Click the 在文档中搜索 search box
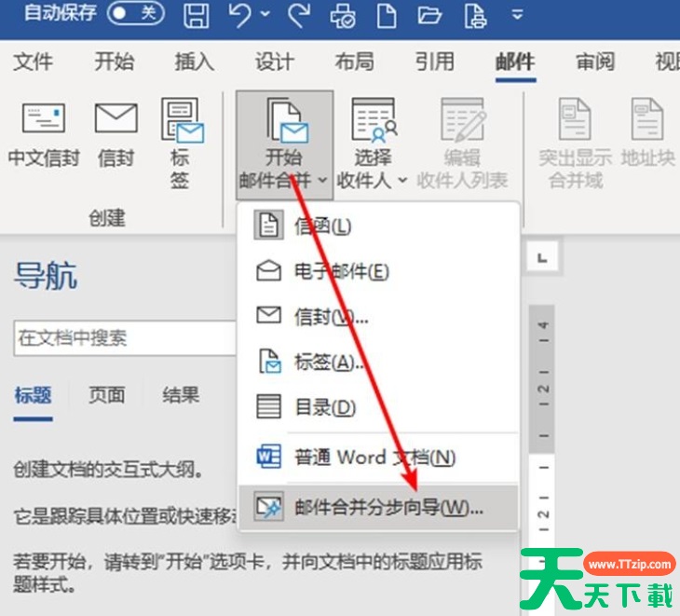This screenshot has width=680, height=616. (x=121, y=338)
